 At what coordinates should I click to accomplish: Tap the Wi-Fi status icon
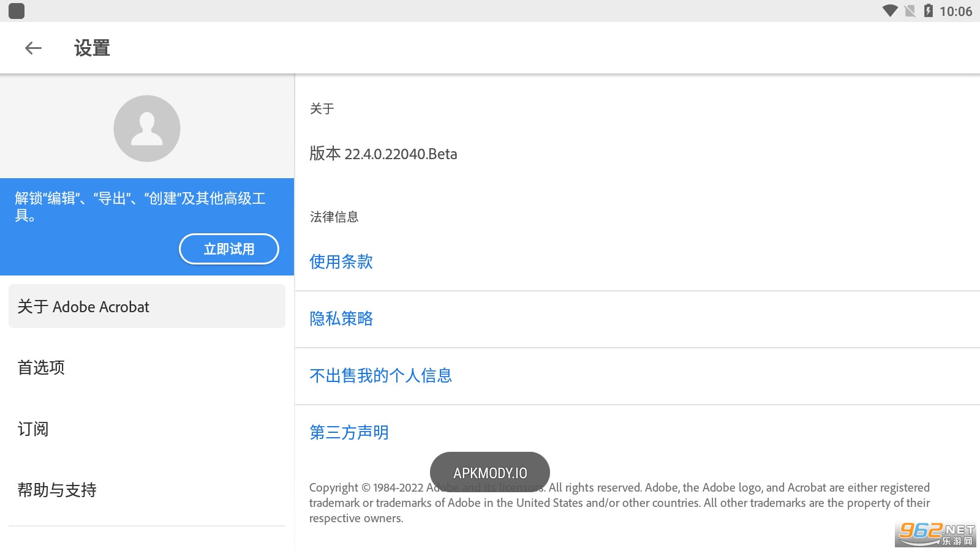click(x=890, y=11)
